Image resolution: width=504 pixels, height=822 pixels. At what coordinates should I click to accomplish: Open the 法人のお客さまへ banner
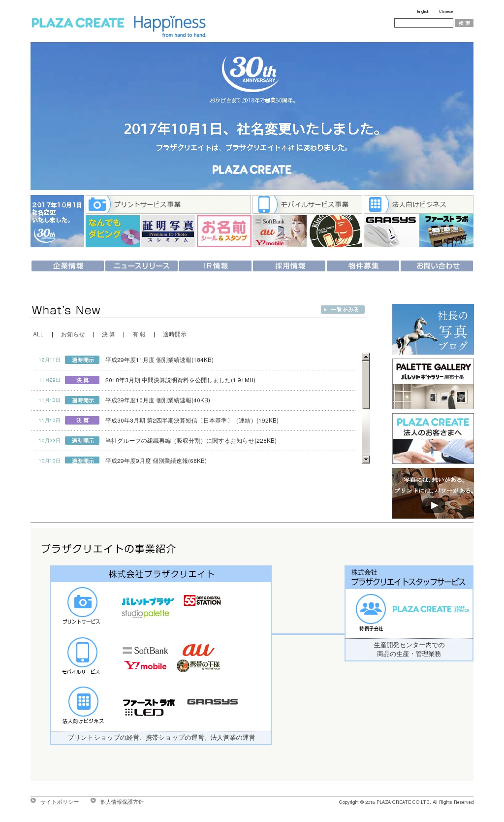(433, 439)
